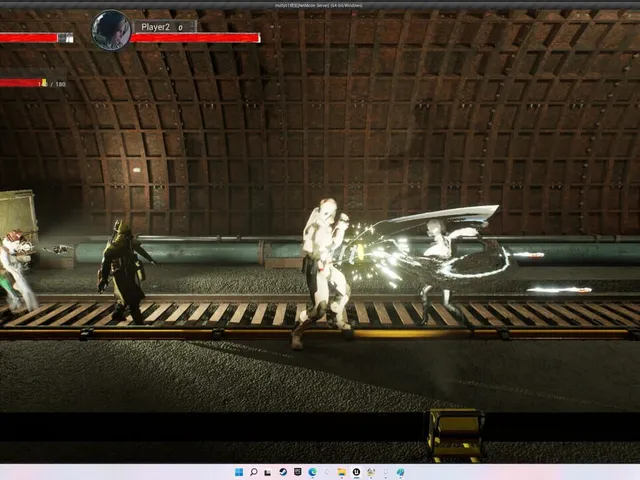Open Microsoft Edge from the taskbar

(x=313, y=472)
